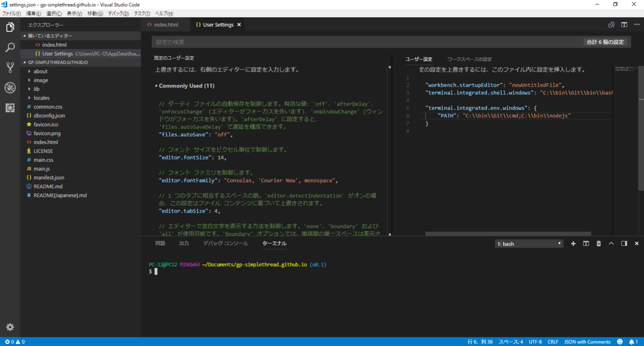The width and height of the screenshot is (644, 346).
Task: Open Source Control view icon
Action: pyautogui.click(x=10, y=68)
